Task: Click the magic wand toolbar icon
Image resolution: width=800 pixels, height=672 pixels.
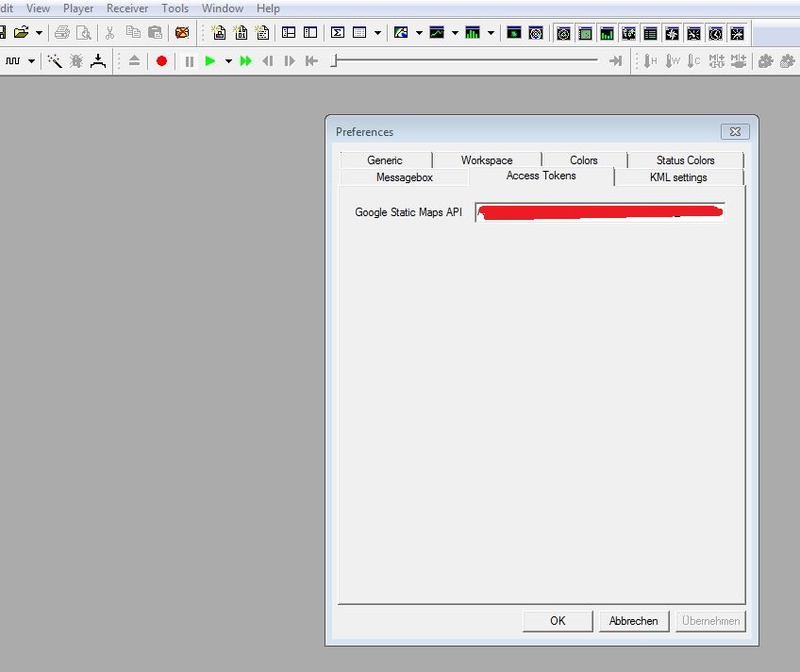Action: [x=55, y=61]
